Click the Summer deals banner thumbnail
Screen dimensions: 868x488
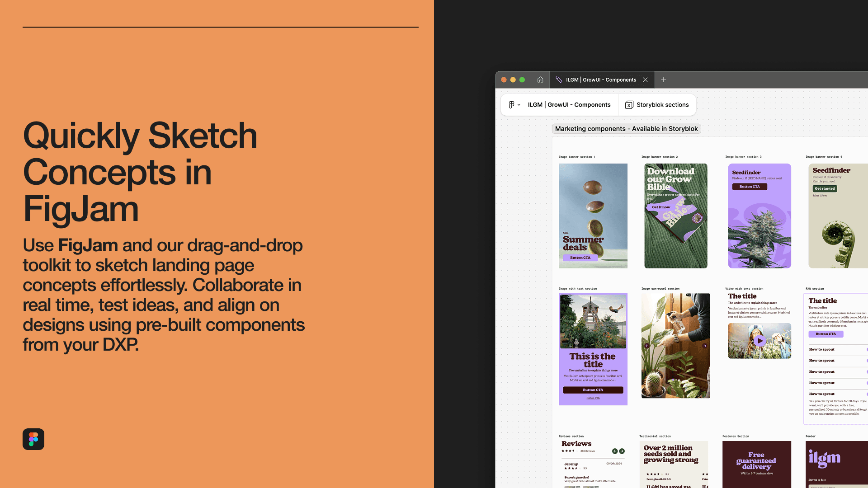tap(593, 216)
